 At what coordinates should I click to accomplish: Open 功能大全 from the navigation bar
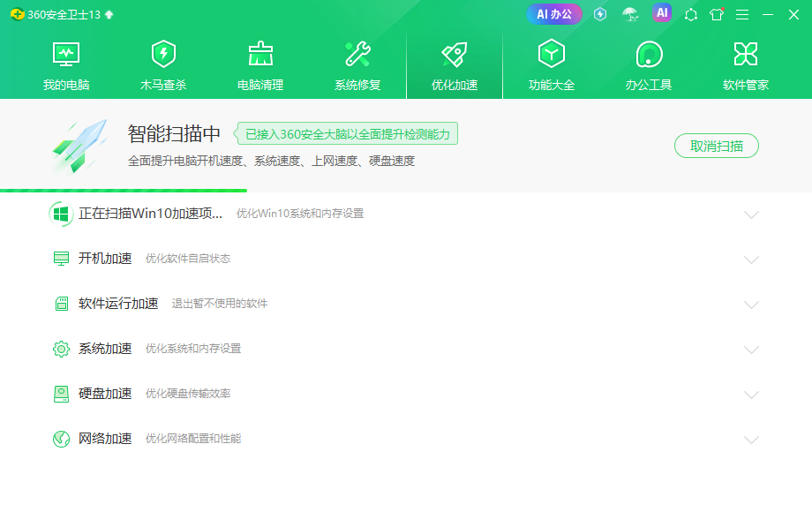pos(552,60)
